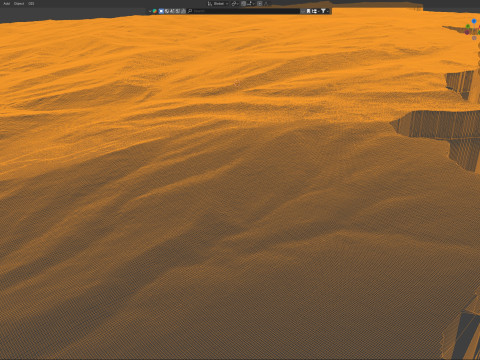Click the green Y axis gizmo circle
Screen dimensions: 480x360
[x=468, y=26]
